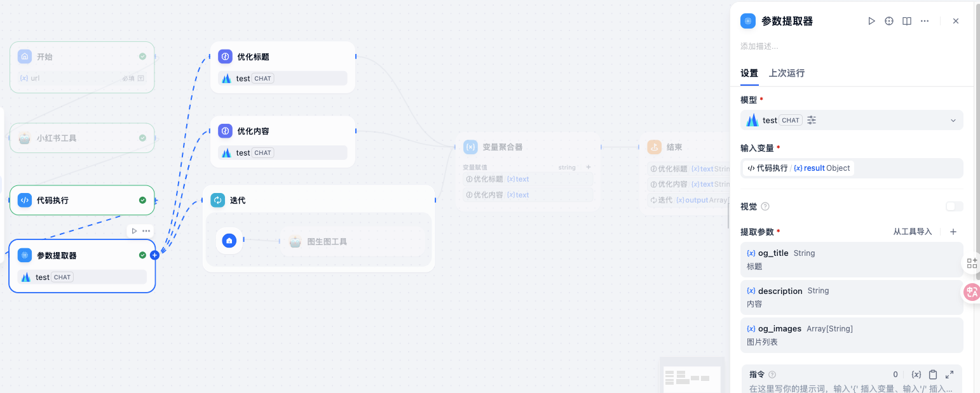Select the 代码执行 code node

82,200
